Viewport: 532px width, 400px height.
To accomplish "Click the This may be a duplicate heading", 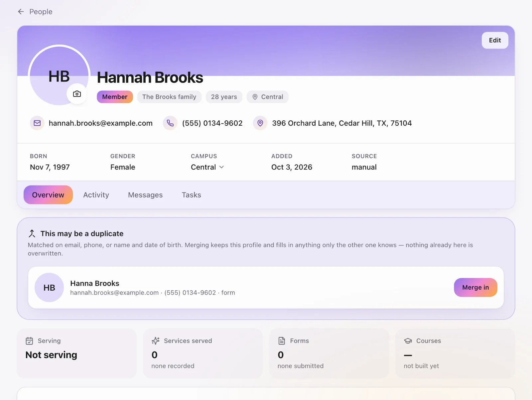I will point(82,233).
